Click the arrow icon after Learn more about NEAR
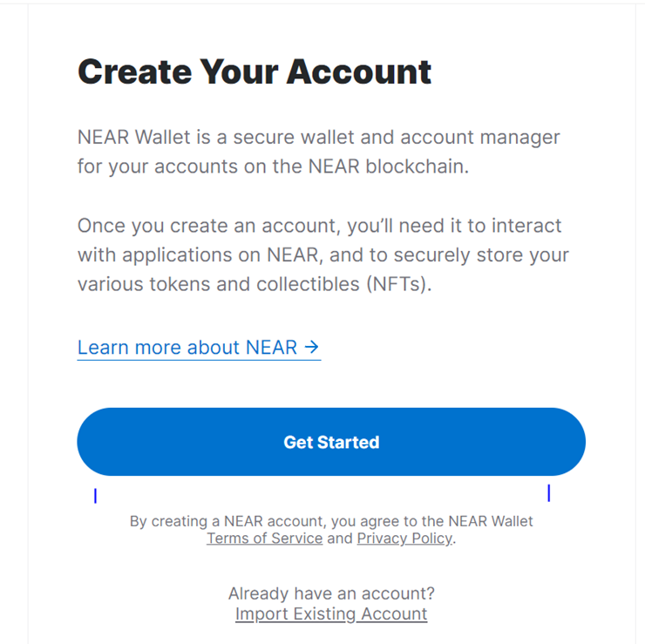 click(x=312, y=347)
